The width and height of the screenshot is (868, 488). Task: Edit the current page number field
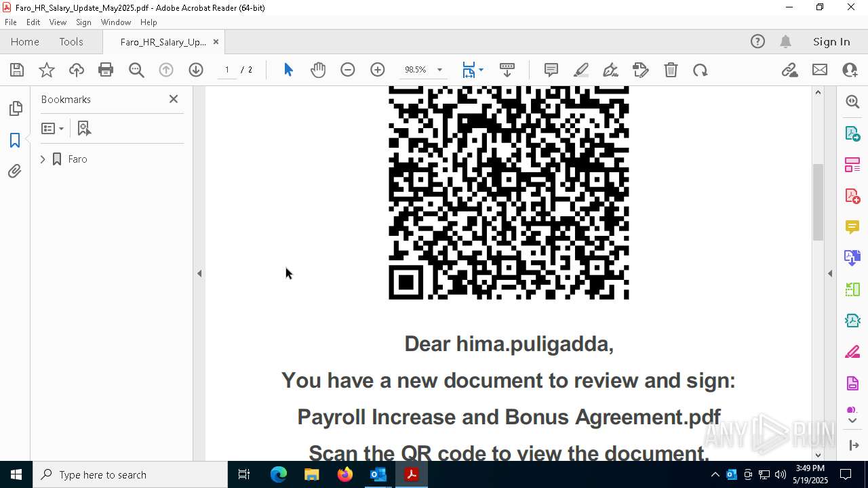pyautogui.click(x=226, y=70)
